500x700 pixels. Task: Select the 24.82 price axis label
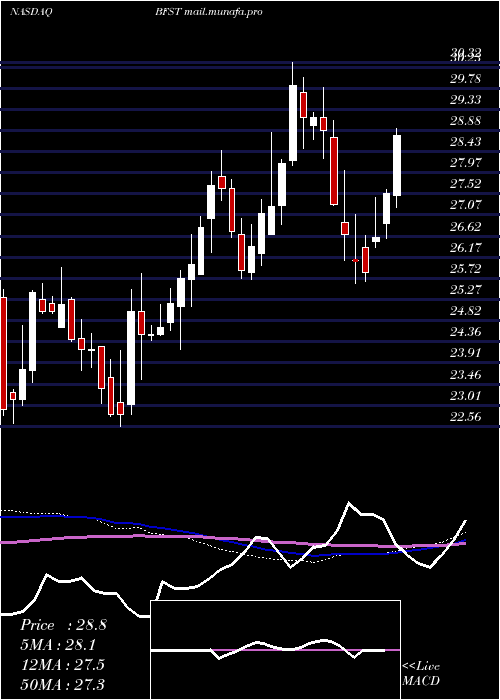[x=466, y=311]
